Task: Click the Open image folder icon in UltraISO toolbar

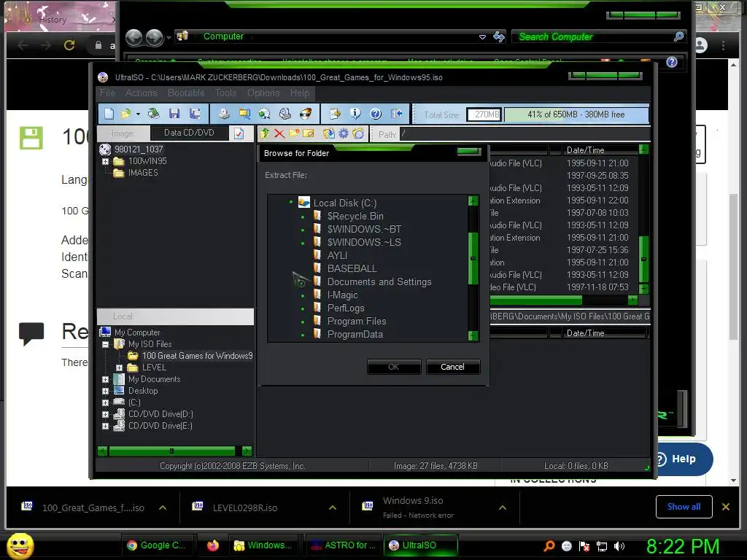Action: click(x=125, y=114)
